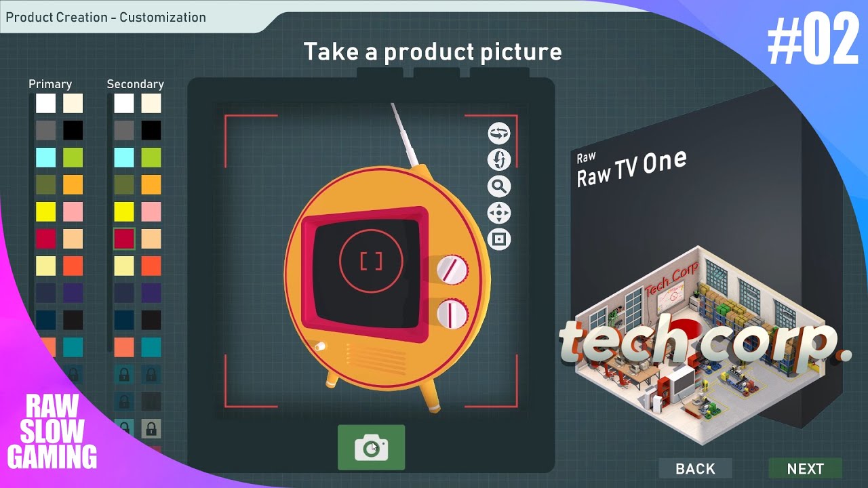The image size is (868, 488).
Task: Click the Secondary palette scrollbar
Action: (x=109, y=222)
